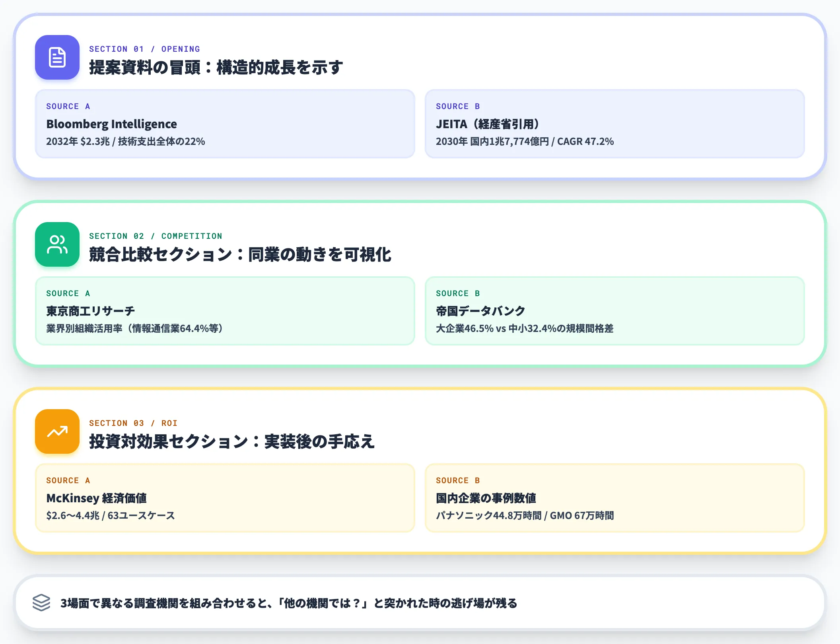Click the text '業界別組織活用率(情報通信業64.4%等)'

click(x=134, y=328)
